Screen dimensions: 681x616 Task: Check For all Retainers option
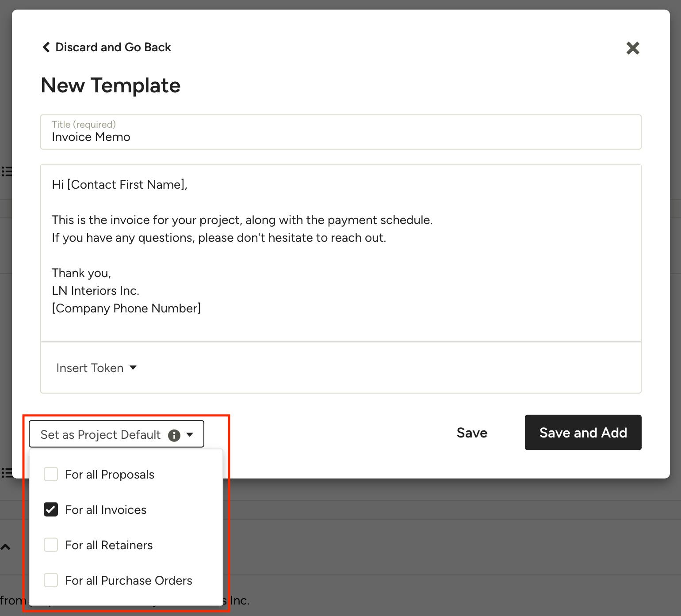point(51,545)
